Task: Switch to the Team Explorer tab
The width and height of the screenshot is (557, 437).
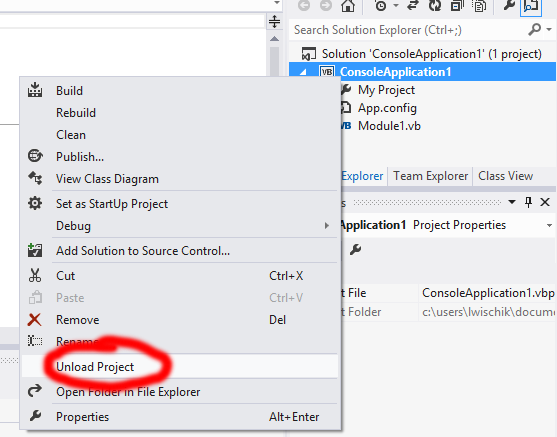Action: coord(430,176)
